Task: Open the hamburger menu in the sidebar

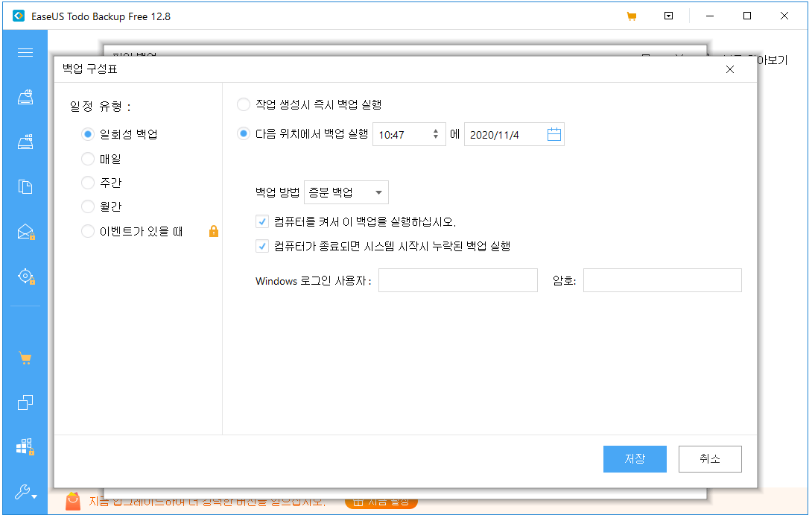Action: 25,52
